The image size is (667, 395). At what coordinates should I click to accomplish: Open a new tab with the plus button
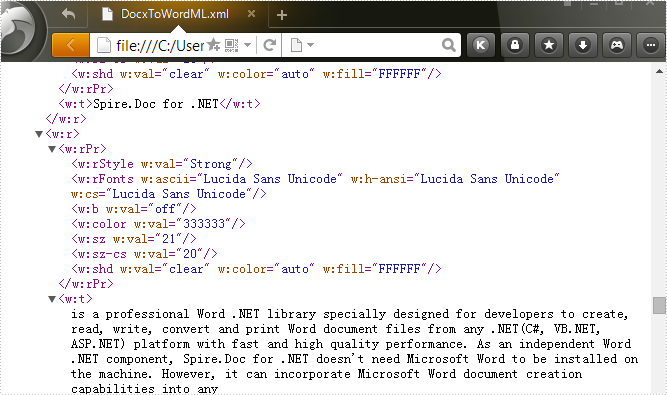coord(282,15)
